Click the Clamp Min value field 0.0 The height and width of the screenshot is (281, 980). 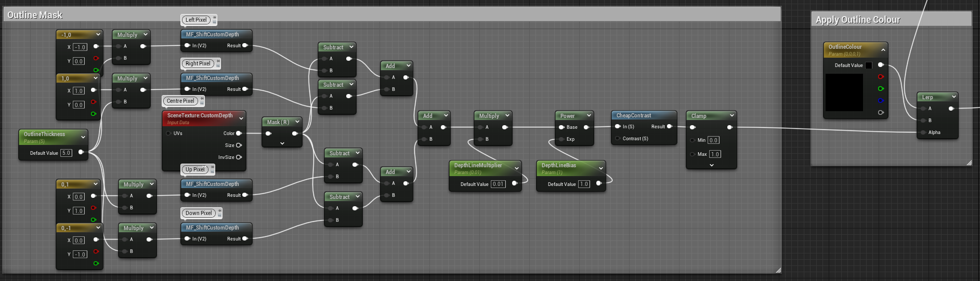(x=713, y=140)
